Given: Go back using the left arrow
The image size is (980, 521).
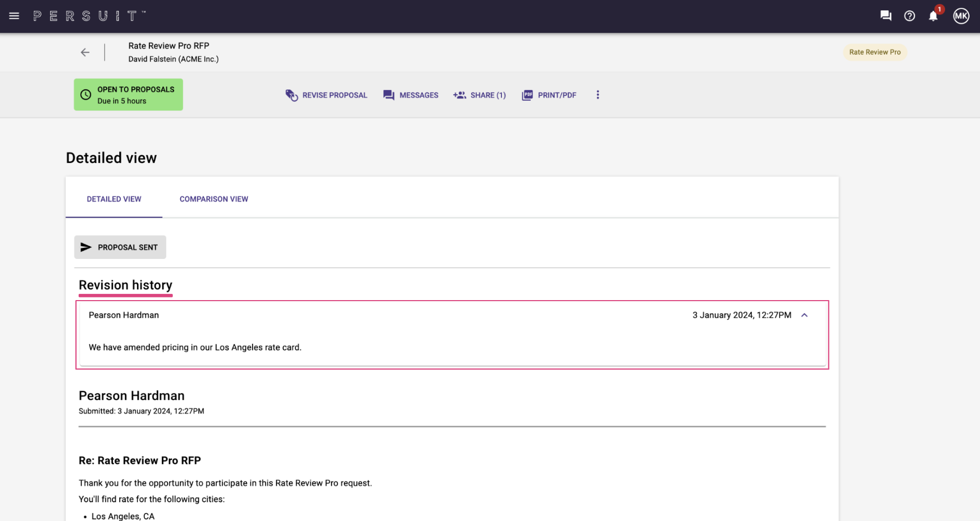Looking at the screenshot, I should tap(85, 52).
